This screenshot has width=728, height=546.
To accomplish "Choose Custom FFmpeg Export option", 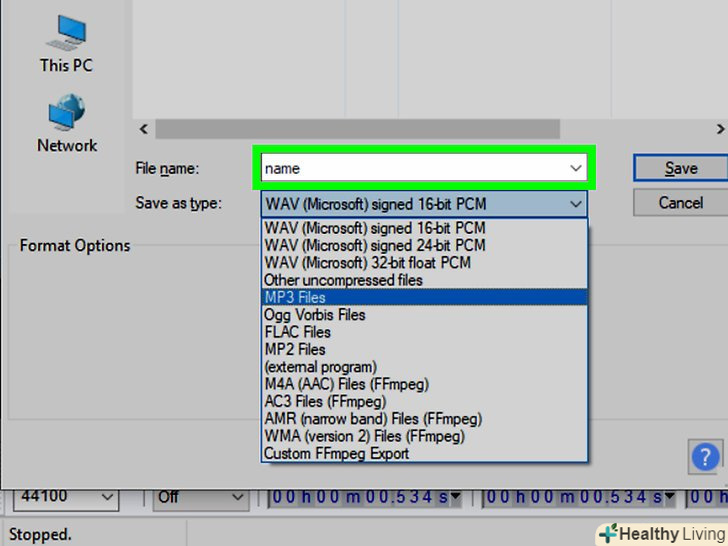I will coord(424,453).
